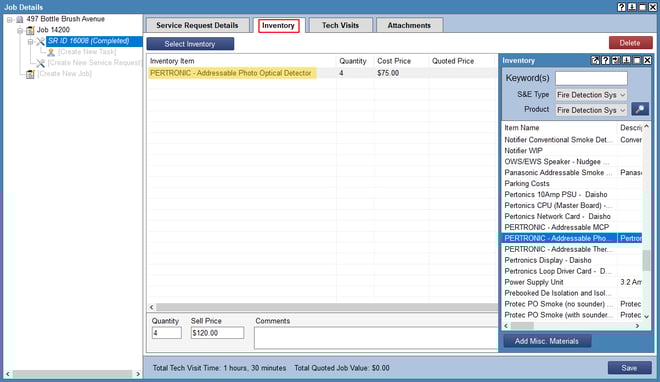Switch to the Tech Visits tab
660x382 pixels.
pyautogui.click(x=341, y=25)
